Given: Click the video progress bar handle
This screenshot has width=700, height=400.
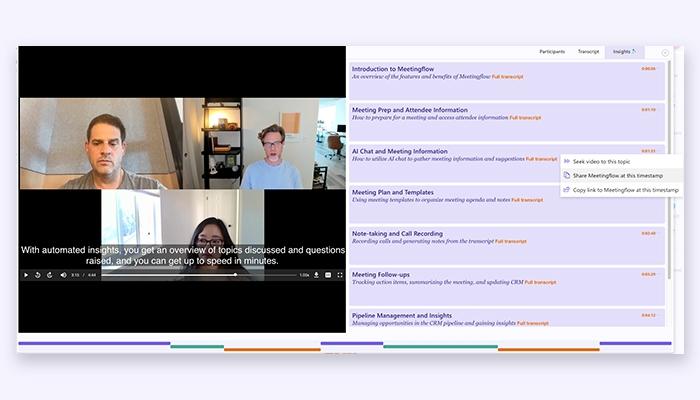Looking at the screenshot, I should tap(236, 275).
